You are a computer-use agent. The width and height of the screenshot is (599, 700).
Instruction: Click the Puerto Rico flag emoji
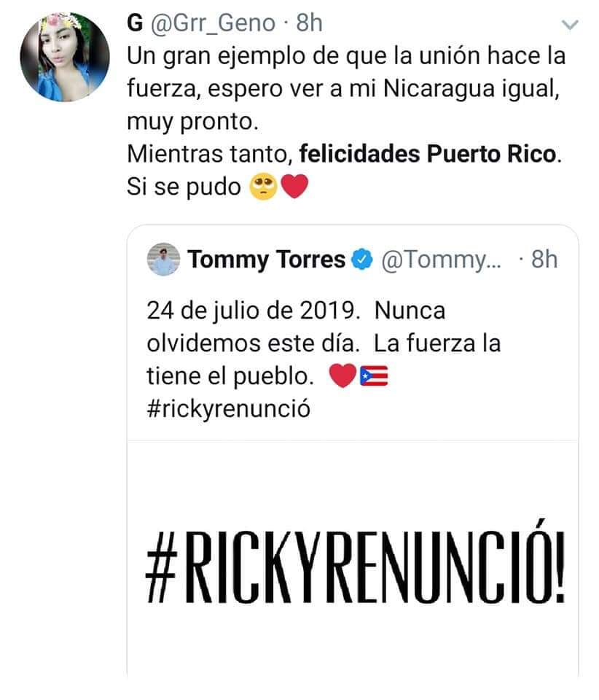click(x=375, y=376)
